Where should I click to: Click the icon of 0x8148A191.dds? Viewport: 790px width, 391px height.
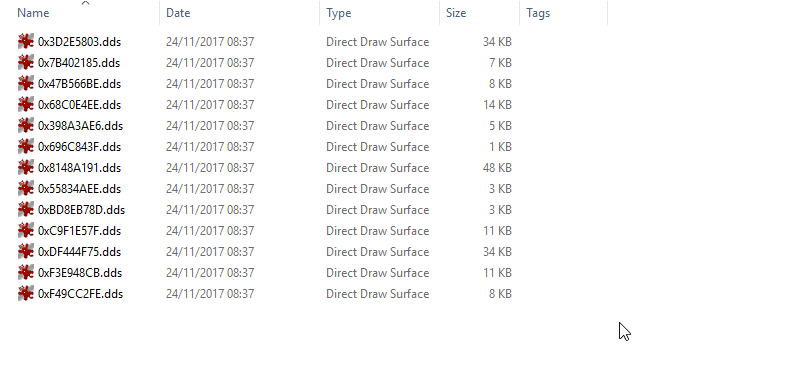pos(26,167)
